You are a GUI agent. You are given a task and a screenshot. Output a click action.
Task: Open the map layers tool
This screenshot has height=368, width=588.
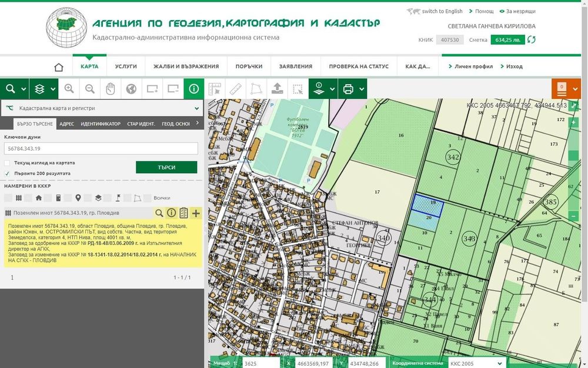point(39,89)
